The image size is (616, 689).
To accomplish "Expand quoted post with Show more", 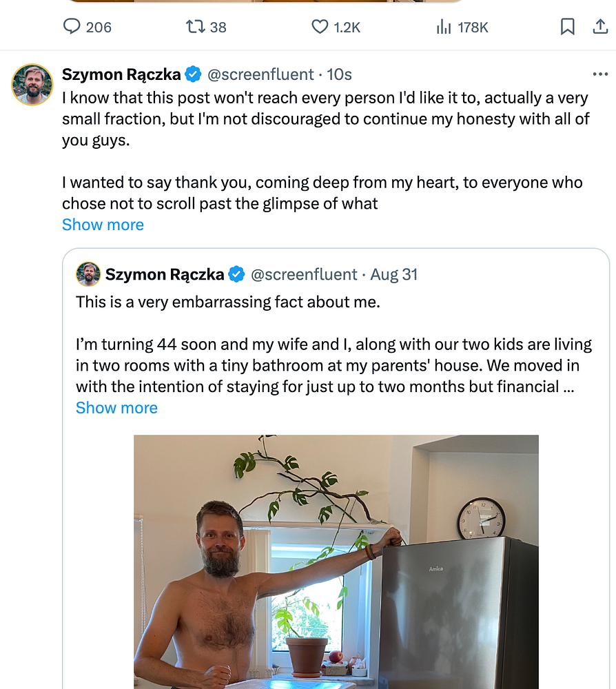I will [116, 408].
